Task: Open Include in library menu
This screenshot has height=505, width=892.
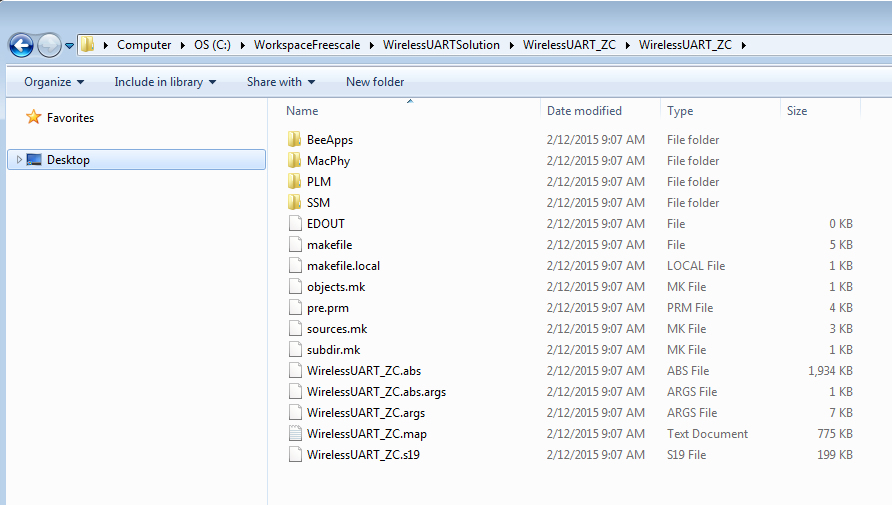Action: tap(165, 82)
